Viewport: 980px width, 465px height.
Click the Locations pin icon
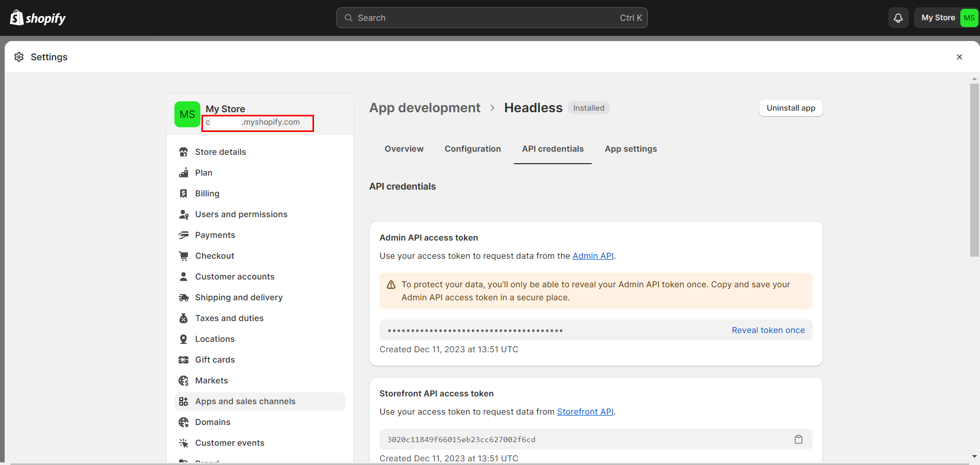[183, 339]
